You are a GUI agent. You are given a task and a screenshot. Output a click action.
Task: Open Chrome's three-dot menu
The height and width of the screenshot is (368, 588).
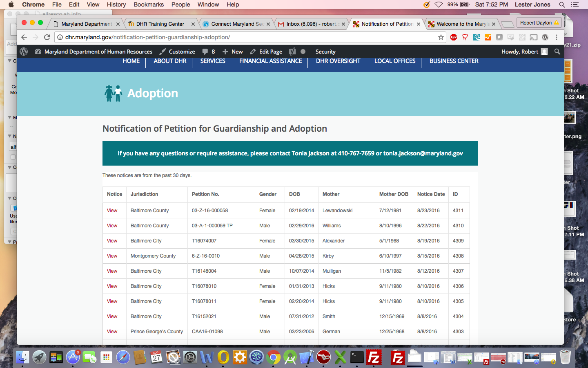coord(557,37)
